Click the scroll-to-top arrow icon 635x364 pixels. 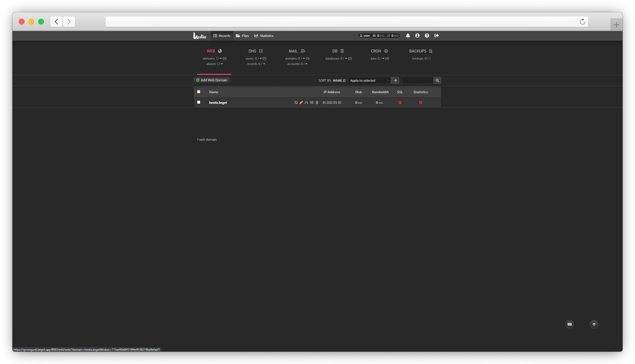coord(594,324)
